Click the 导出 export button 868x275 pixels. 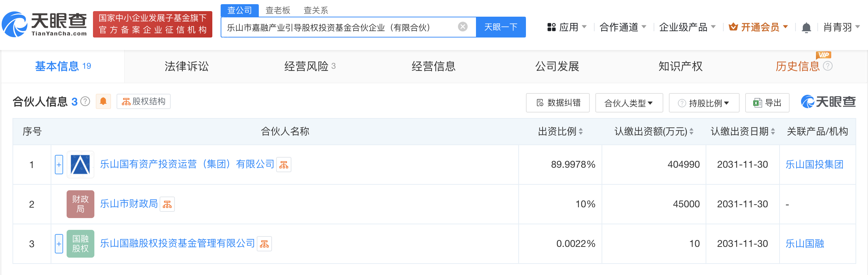(767, 103)
